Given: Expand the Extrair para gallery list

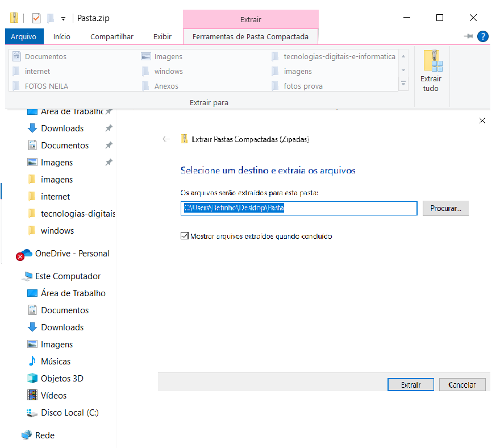Looking at the screenshot, I should point(403,84).
